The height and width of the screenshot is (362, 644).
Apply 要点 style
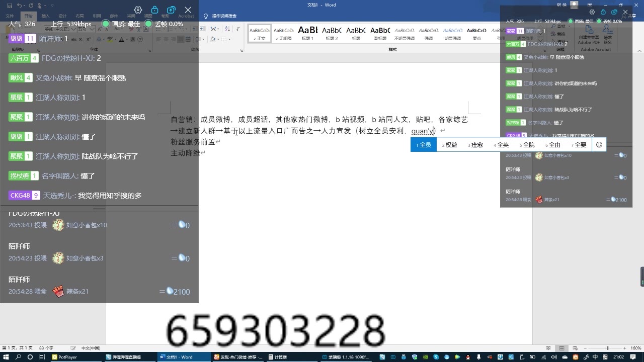click(x=476, y=33)
